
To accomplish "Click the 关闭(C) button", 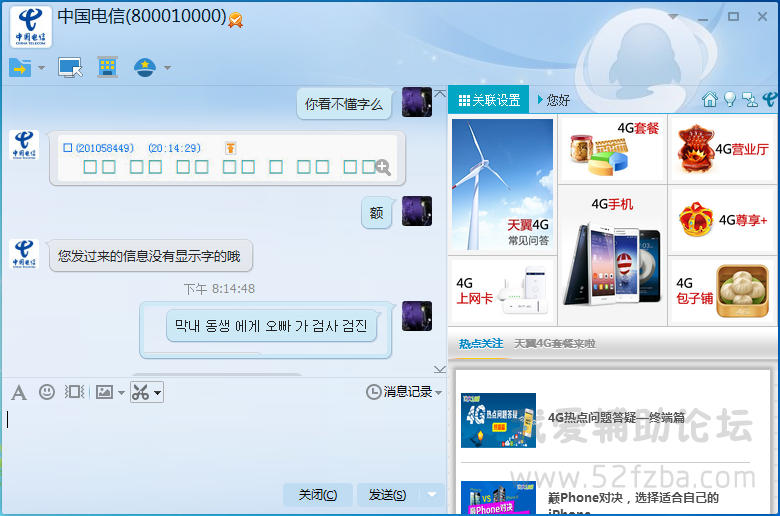I will click(x=317, y=495).
